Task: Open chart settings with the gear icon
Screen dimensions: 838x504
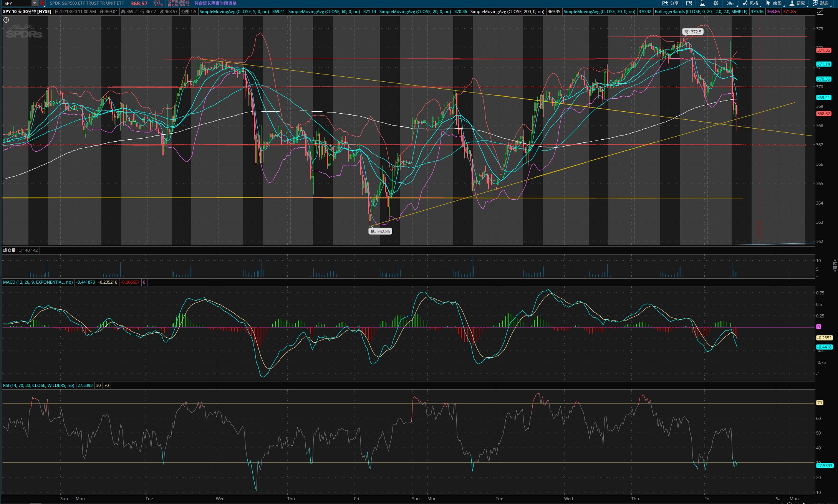Action: point(716,3)
